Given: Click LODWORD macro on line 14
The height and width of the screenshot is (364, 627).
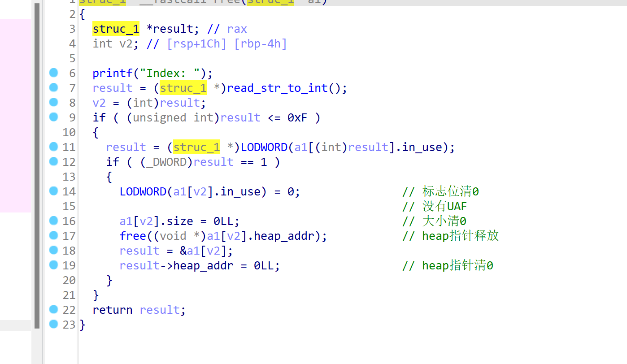Looking at the screenshot, I should click(x=143, y=191).
